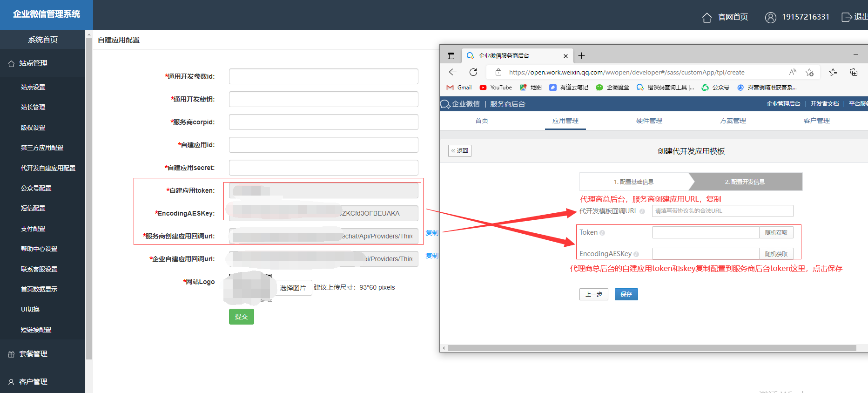Click the horizontal scrollbar of browser window
Viewport: 868px width, 393px height.
pos(652,348)
